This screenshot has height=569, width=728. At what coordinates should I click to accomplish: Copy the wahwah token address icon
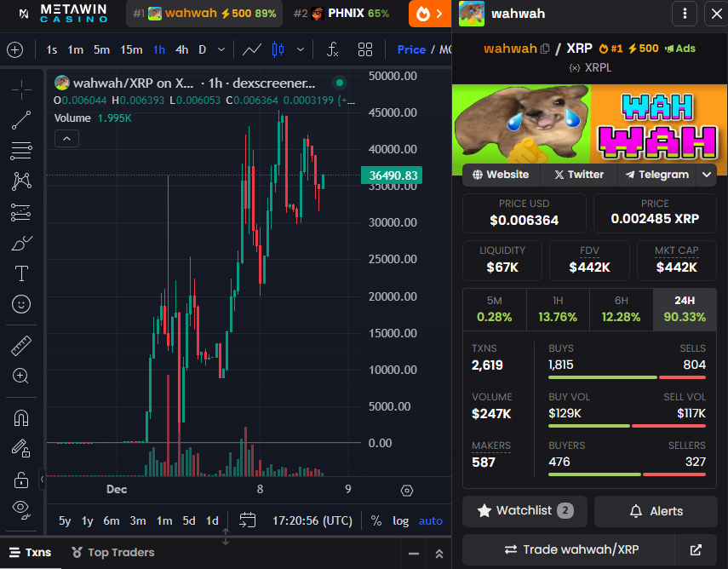(x=546, y=49)
